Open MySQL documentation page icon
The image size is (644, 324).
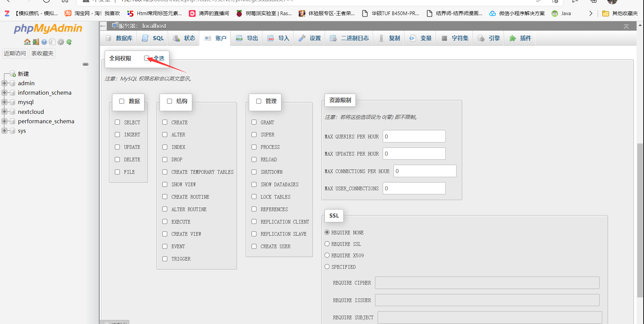point(52,42)
